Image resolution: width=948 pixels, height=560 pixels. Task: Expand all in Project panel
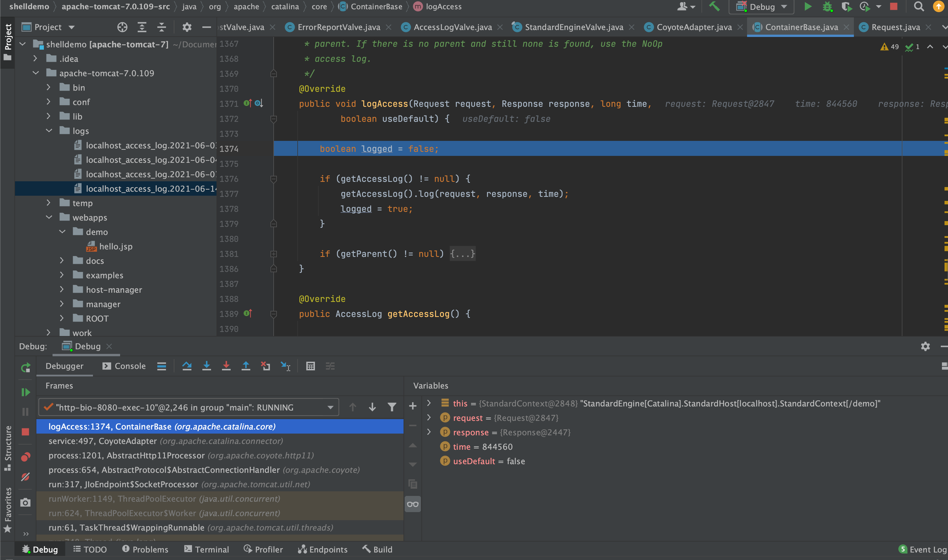142,27
